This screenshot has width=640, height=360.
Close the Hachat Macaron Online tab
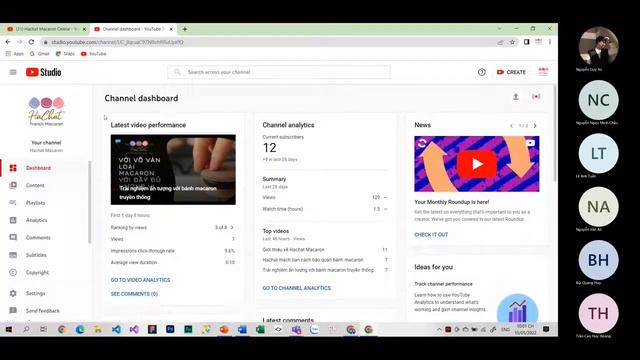tap(84, 29)
